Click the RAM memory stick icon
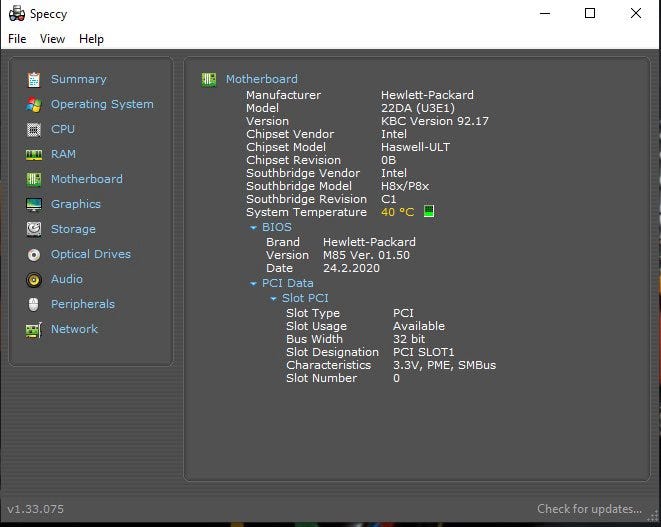The width and height of the screenshot is (661, 527). tap(34, 154)
